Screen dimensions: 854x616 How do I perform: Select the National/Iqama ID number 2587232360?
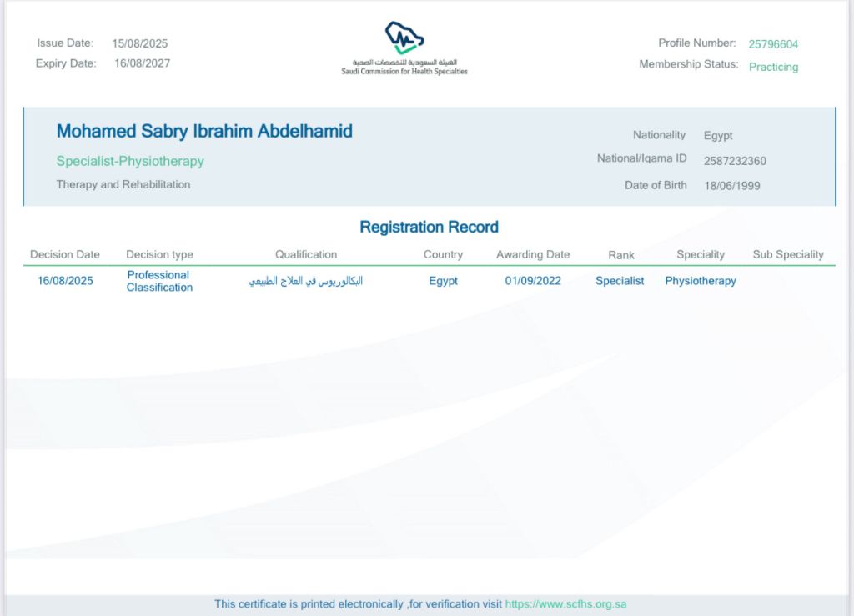pyautogui.click(x=735, y=161)
